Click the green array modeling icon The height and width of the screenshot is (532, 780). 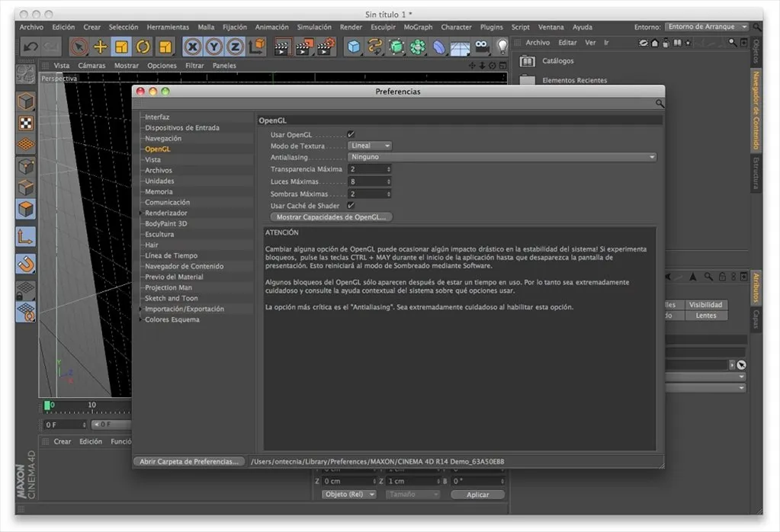[x=417, y=46]
